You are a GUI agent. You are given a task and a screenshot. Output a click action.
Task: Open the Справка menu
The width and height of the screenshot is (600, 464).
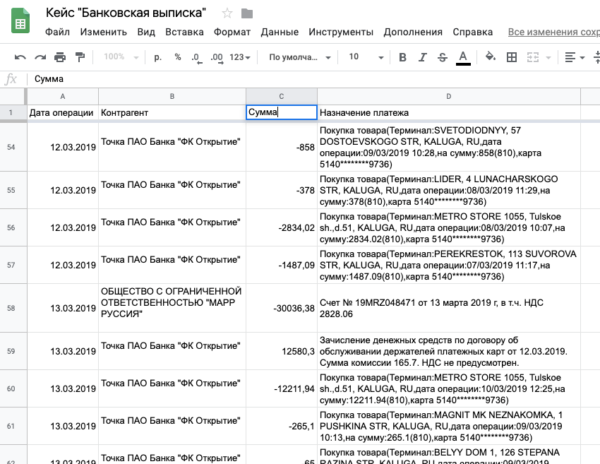tap(473, 32)
